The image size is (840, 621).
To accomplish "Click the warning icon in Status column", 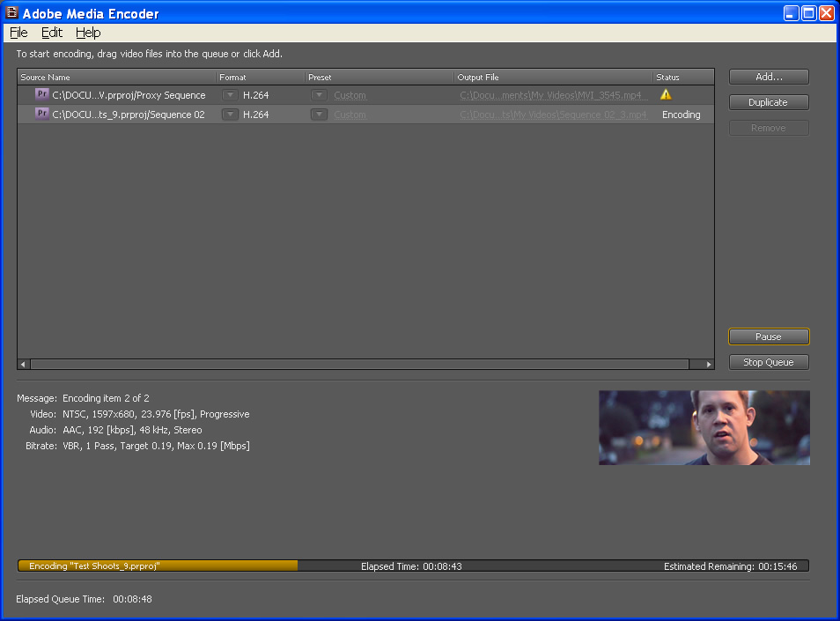I will (666, 94).
